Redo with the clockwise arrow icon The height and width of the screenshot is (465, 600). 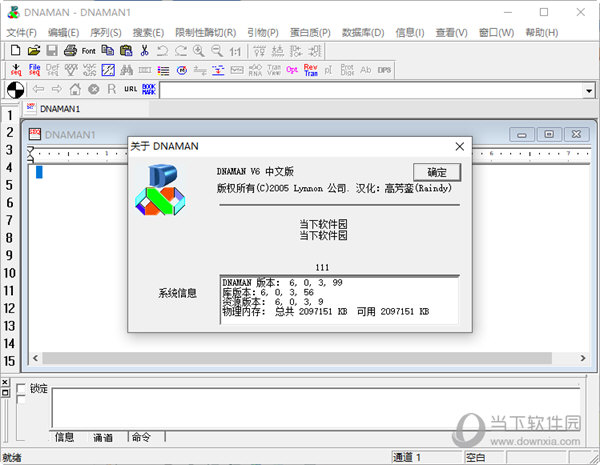[181, 51]
